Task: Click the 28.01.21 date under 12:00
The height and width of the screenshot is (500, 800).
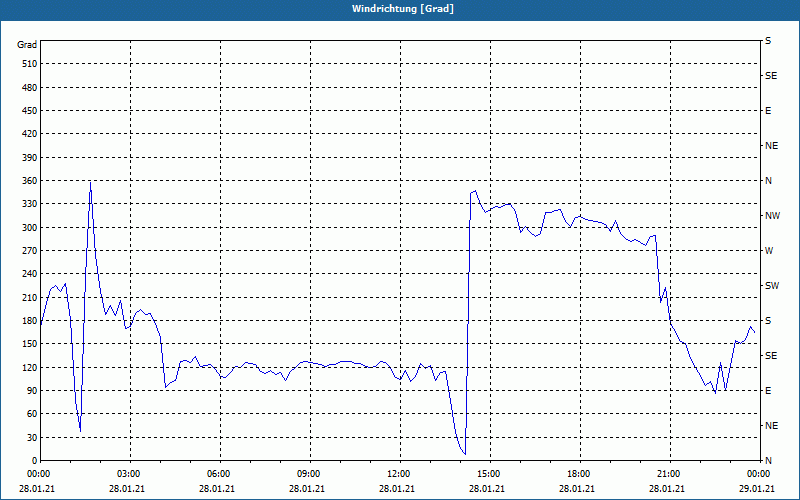Action: point(397,489)
